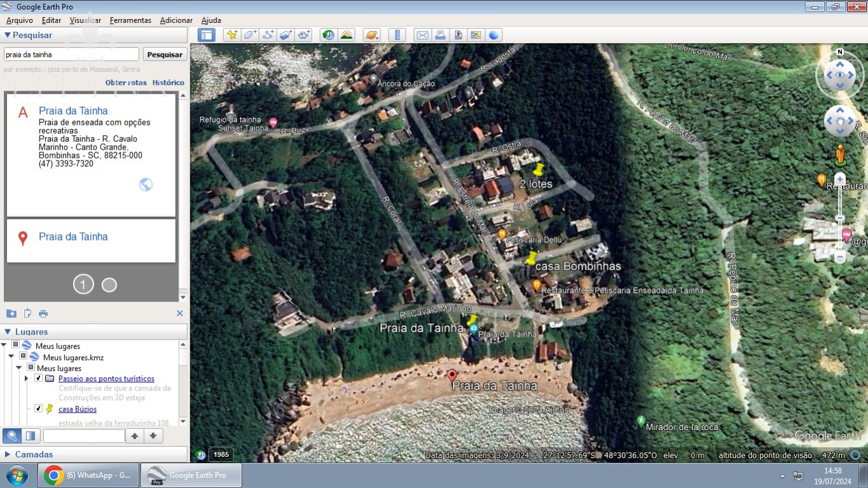
Task: View in Google Maps toolbar icon
Action: 476,35
